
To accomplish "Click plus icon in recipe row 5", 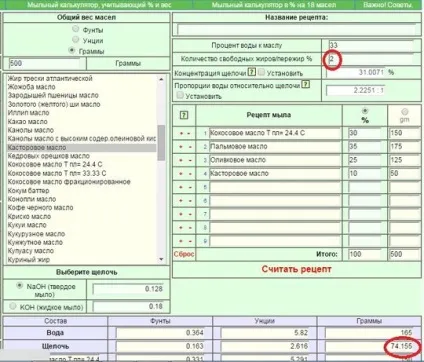I will [x=181, y=187].
